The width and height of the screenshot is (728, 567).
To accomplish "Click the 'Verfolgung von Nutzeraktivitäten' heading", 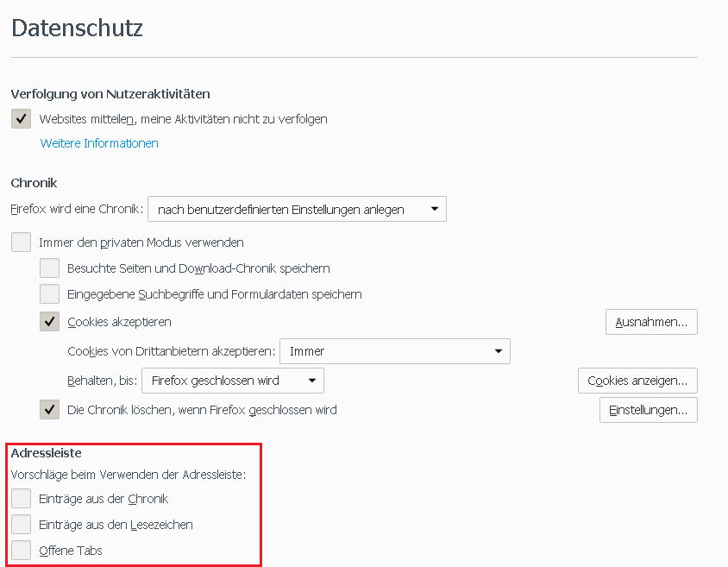I will 110,94.
